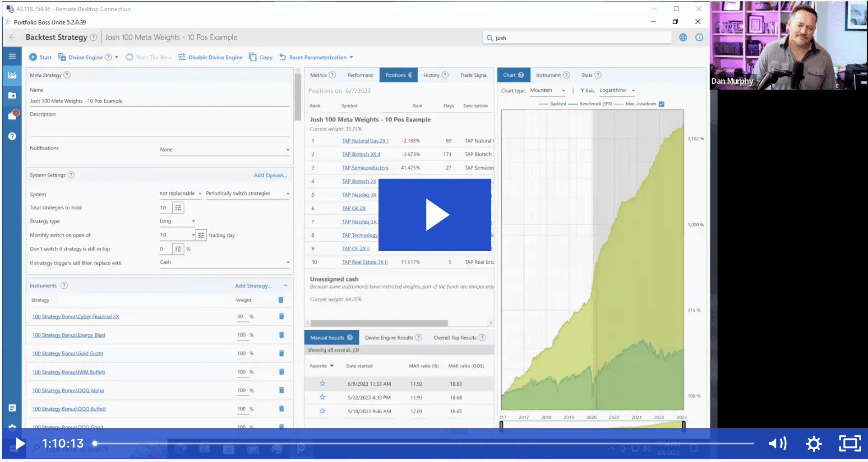Switch to the Trade Signals tab
868x462 pixels.
473,75
